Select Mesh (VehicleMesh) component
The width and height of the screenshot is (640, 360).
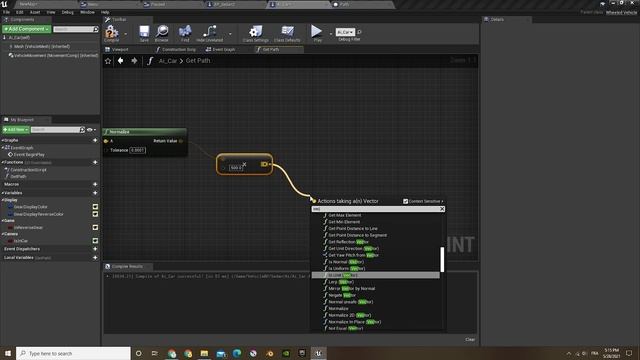pyautogui.click(x=42, y=47)
